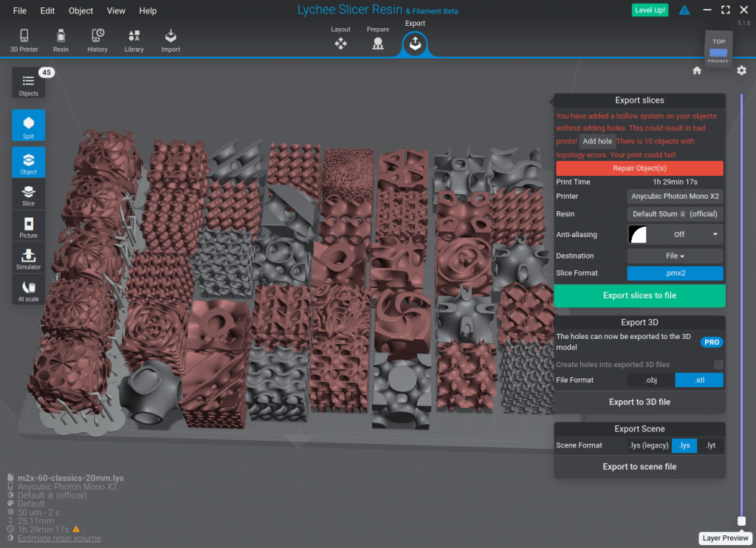756x548 pixels.
Task: Select .lyt scene format
Action: [711, 445]
